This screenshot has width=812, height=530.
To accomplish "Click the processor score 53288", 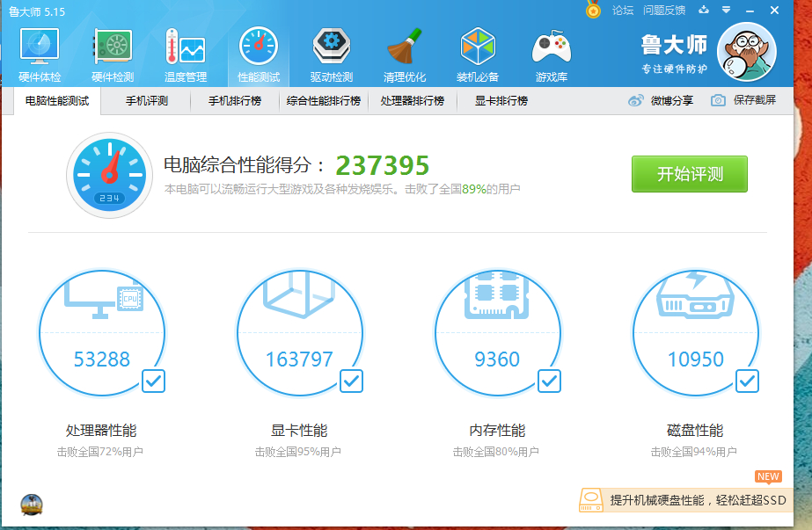I will pyautogui.click(x=101, y=359).
